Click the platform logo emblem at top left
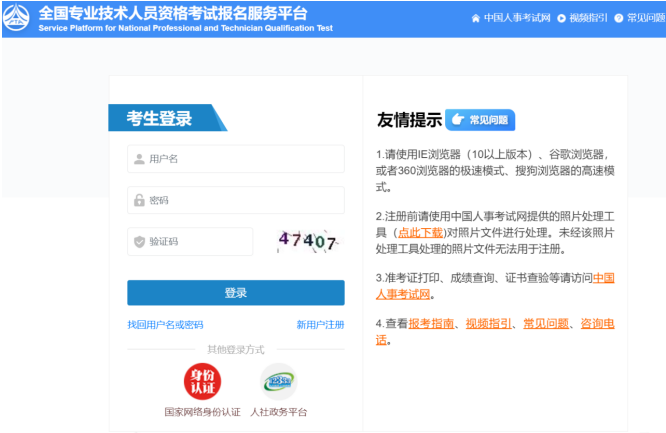Image resolution: width=666 pixels, height=433 pixels. (18, 18)
